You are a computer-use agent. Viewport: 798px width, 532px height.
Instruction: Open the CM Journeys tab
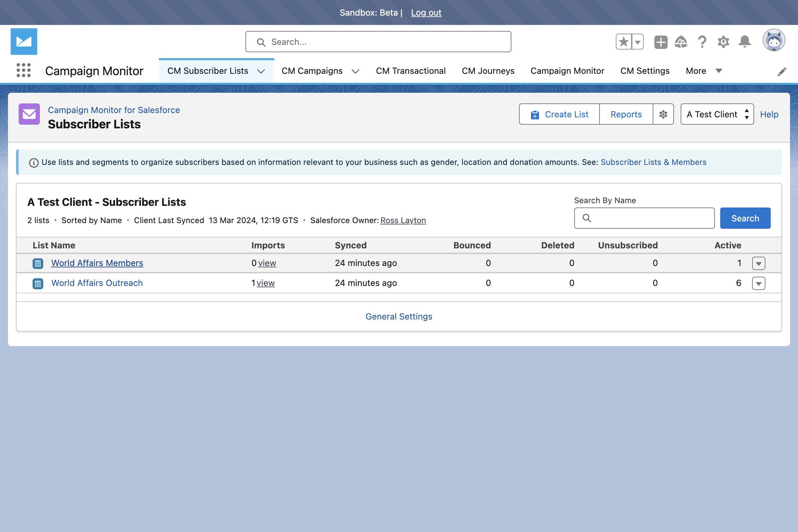(x=488, y=71)
